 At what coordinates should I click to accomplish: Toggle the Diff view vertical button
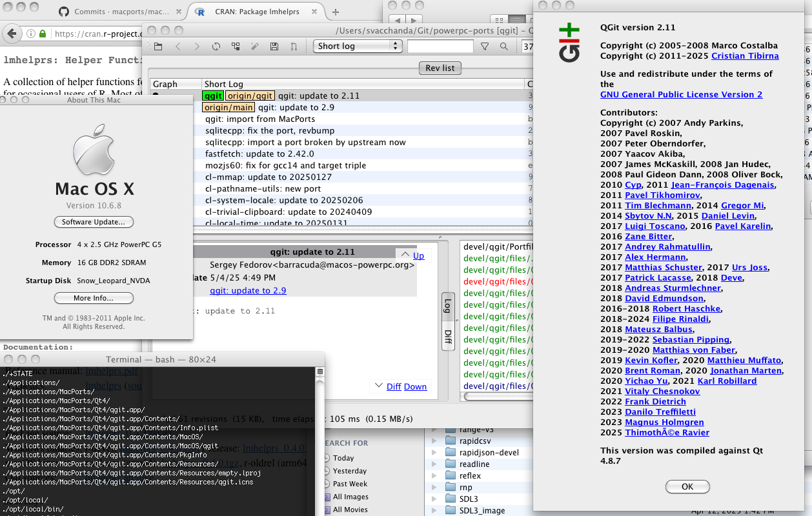(x=447, y=337)
